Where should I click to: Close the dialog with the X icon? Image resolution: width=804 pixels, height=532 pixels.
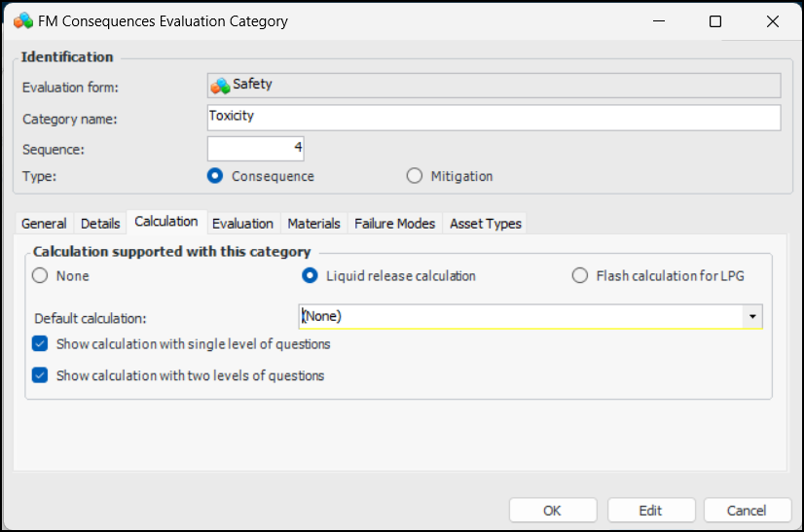[x=769, y=20]
